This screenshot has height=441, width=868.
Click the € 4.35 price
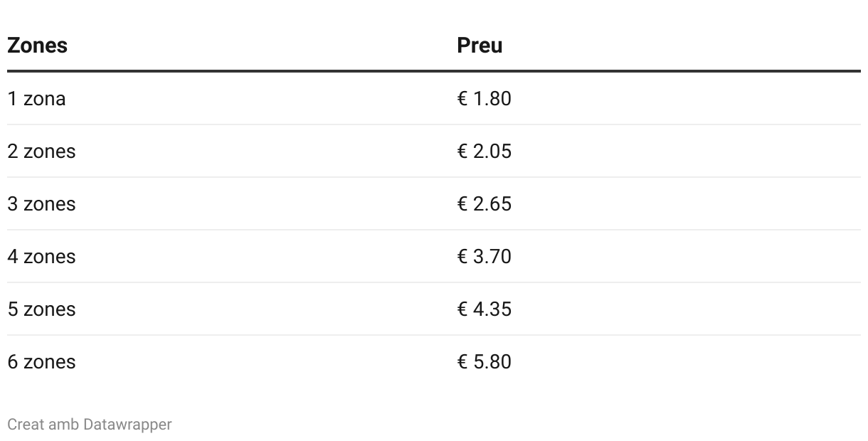[484, 309]
